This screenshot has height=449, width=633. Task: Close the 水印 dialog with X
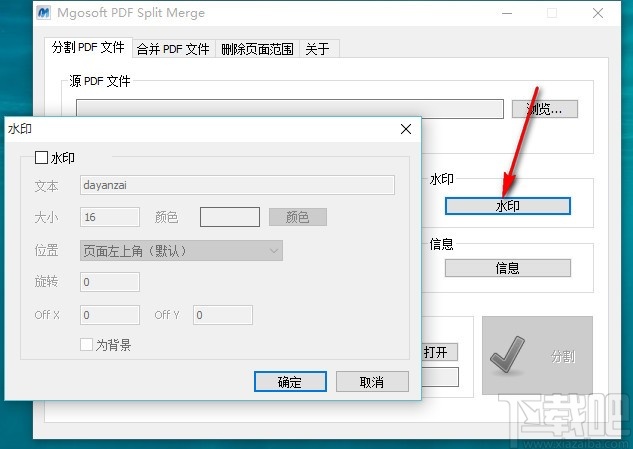pos(406,129)
